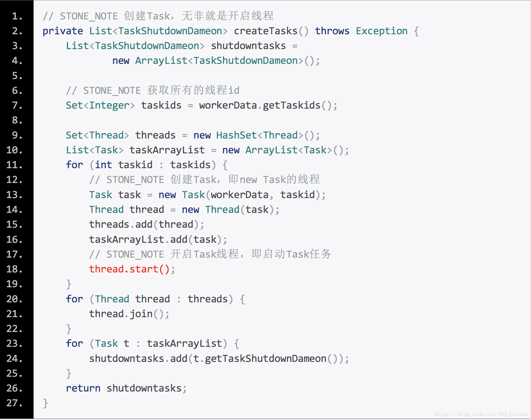Click line number 1 in the gutter
531x420 pixels.
[x=17, y=16]
